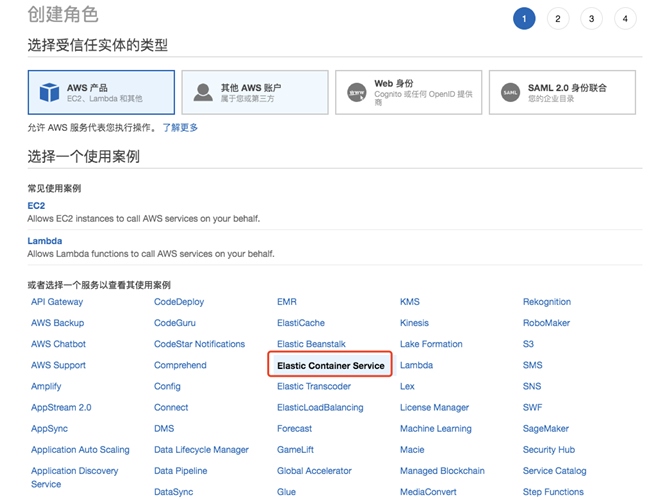Choose Data Pipeline service
The image size is (650, 500).
click(x=181, y=471)
